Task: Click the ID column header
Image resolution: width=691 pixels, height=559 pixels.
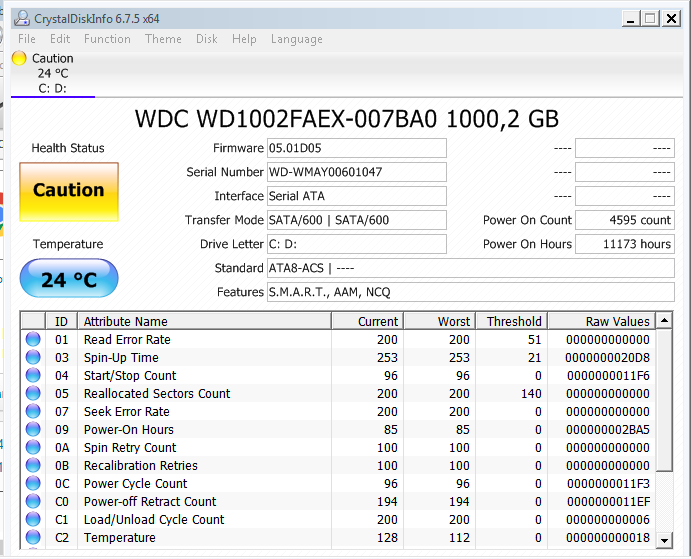Action: (x=61, y=321)
